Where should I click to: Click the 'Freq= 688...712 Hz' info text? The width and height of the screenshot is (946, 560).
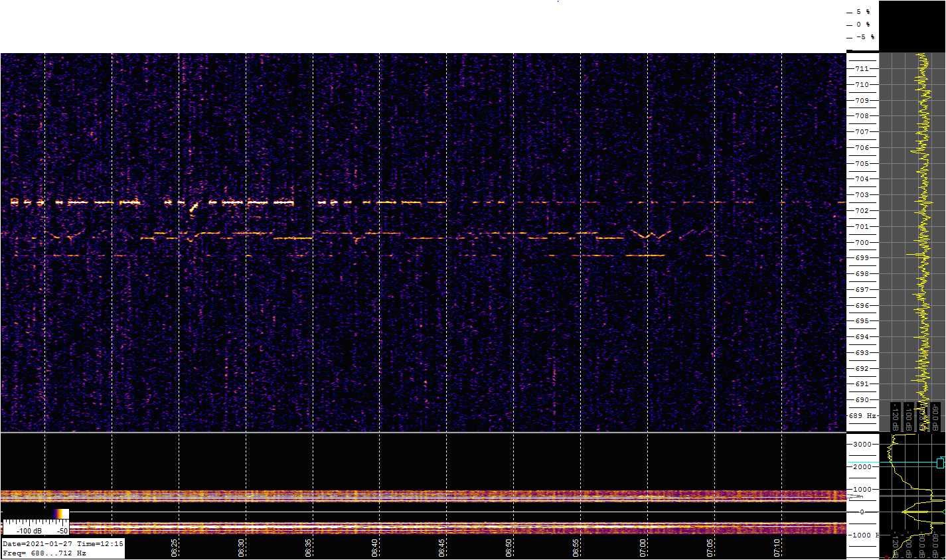[x=44, y=553]
